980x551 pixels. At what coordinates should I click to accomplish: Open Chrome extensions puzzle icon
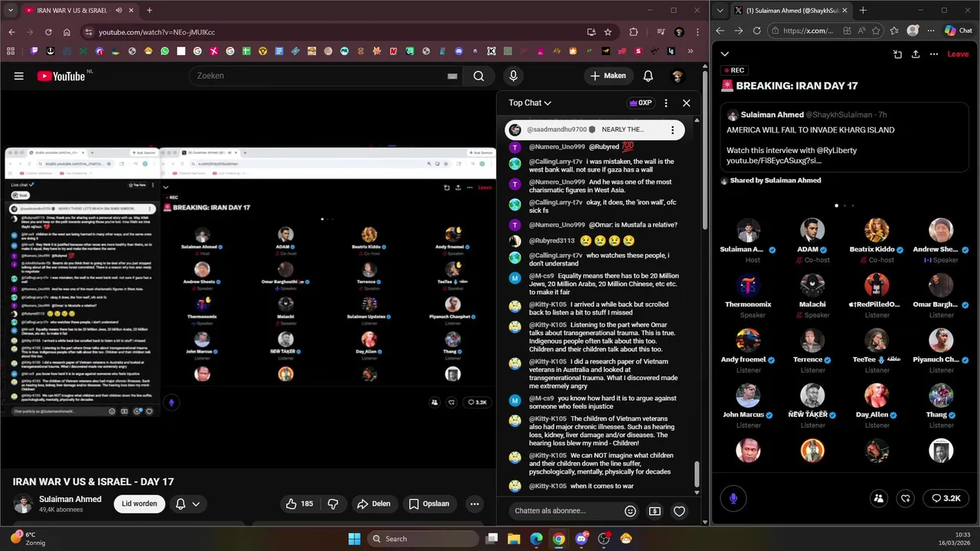click(x=633, y=32)
